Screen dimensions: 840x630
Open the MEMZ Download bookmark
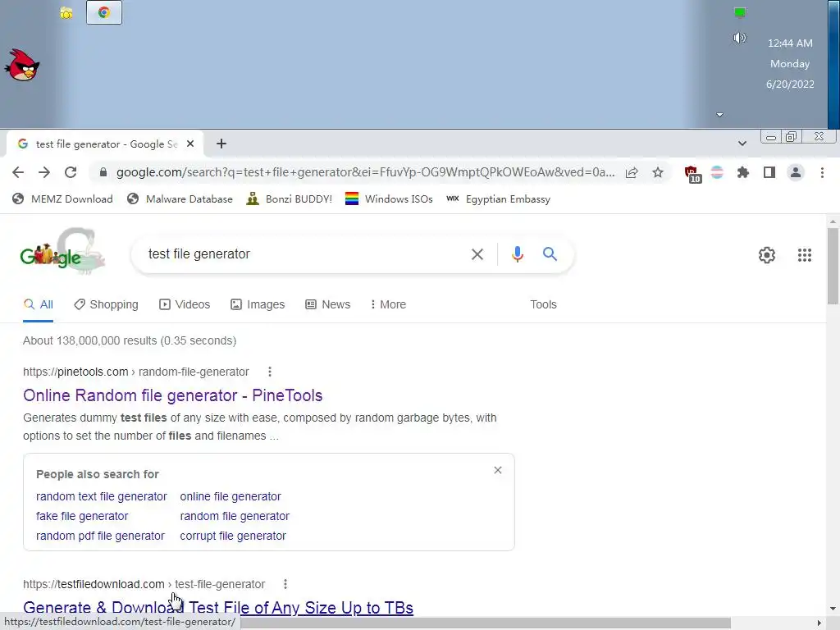pyautogui.click(x=62, y=199)
